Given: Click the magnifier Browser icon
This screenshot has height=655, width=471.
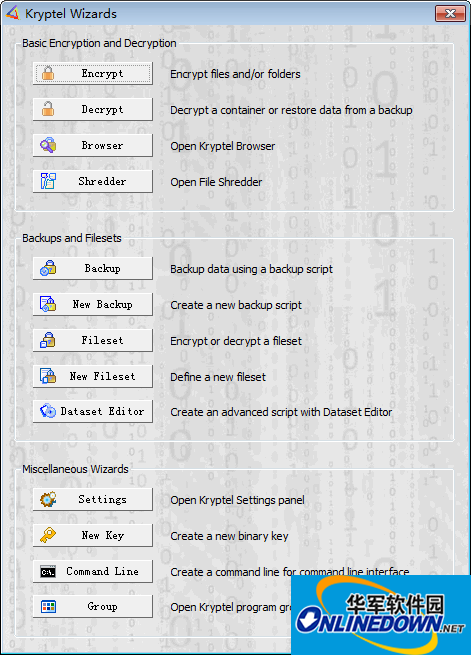Looking at the screenshot, I should (48, 145).
